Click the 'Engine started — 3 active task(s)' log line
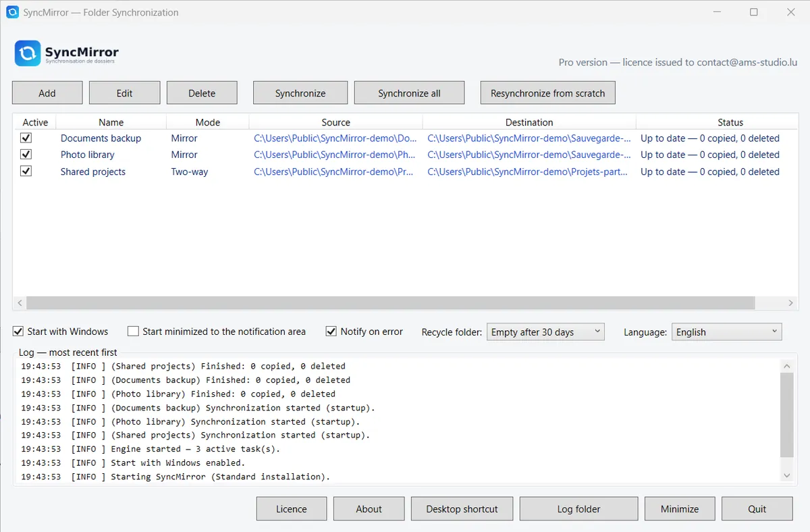This screenshot has height=532, width=810. coord(151,449)
